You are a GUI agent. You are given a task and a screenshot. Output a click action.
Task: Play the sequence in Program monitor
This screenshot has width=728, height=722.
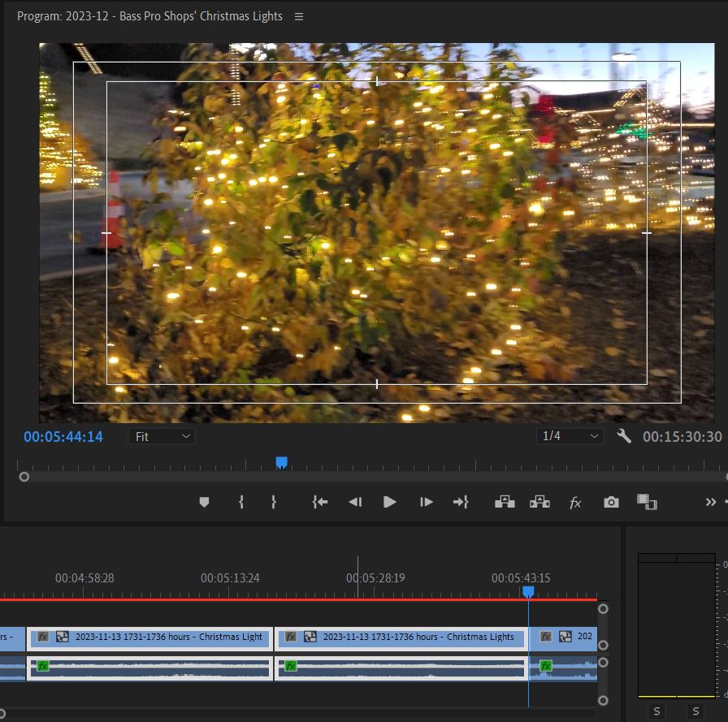(x=389, y=502)
